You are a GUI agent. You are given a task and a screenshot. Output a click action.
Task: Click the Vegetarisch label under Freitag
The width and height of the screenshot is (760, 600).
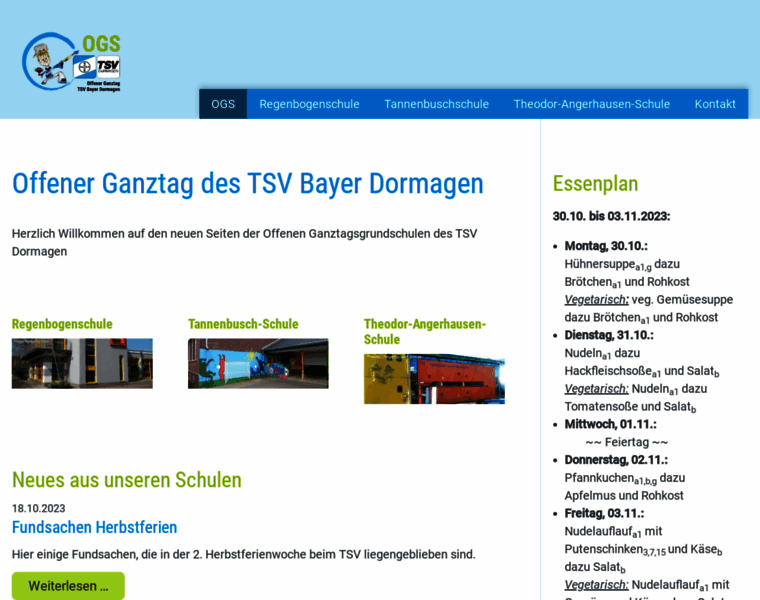596,585
